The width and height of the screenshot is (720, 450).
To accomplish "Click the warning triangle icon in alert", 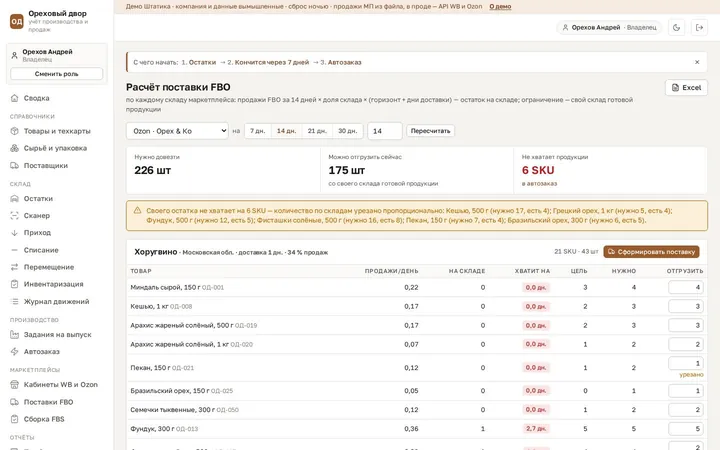I will pos(137,210).
